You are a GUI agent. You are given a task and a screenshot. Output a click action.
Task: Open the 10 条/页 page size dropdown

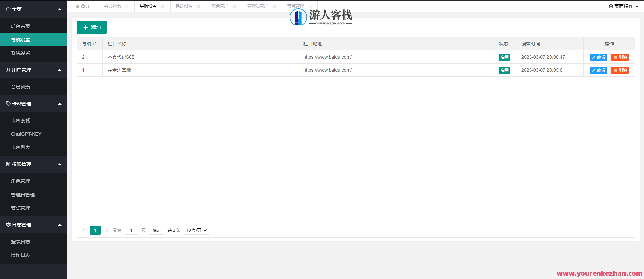pyautogui.click(x=196, y=230)
